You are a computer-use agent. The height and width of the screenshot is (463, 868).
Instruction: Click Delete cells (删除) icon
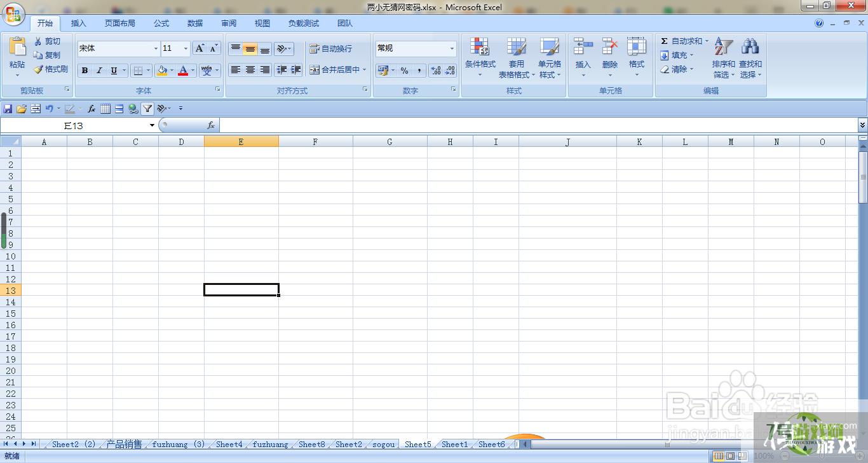[610, 46]
